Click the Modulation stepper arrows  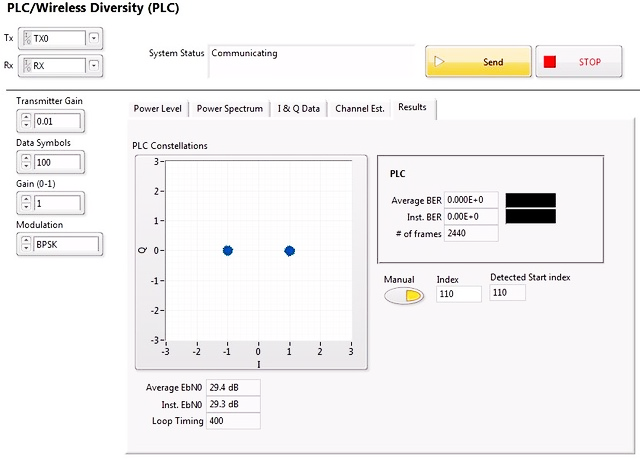point(25,245)
